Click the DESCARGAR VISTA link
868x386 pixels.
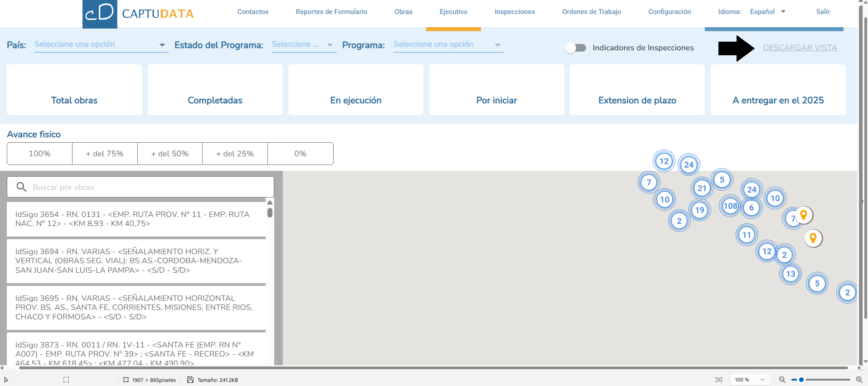coord(800,48)
